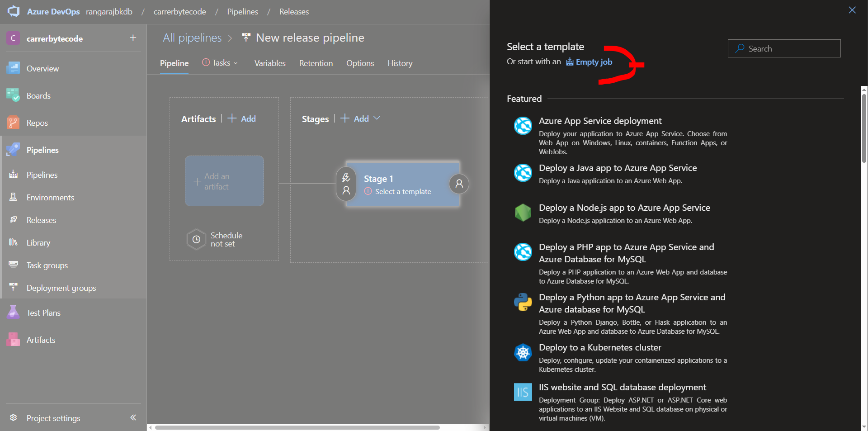Click the post-deployment approvals icon on Stage 1

pos(459,184)
